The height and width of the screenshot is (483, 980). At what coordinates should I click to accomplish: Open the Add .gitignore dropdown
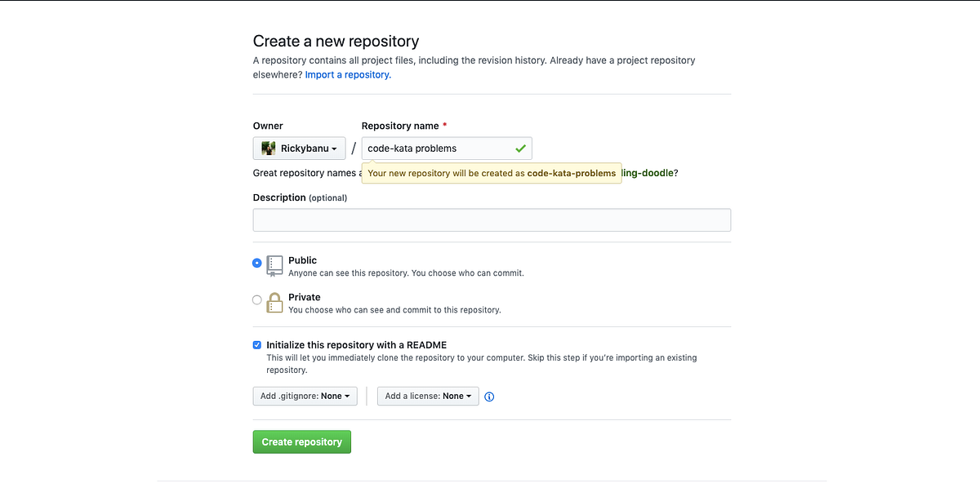click(x=305, y=396)
